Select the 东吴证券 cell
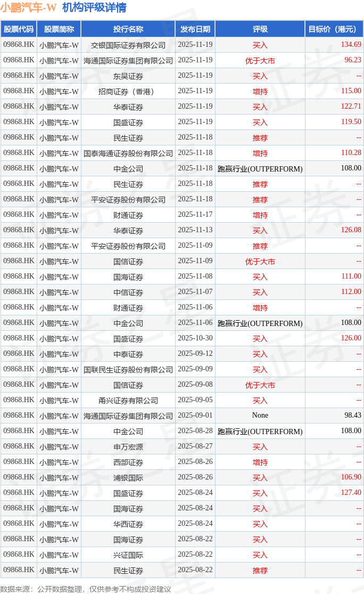Viewport: 364px width, 594px height. (128, 76)
